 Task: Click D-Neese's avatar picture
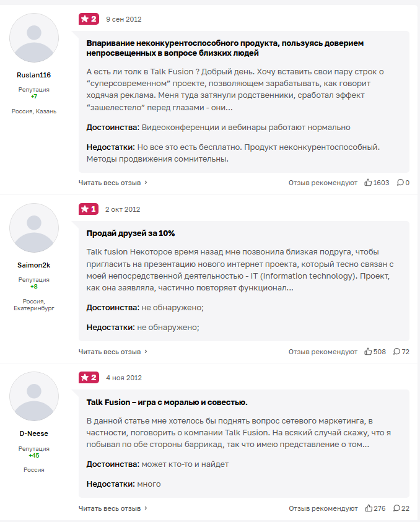pos(34,396)
